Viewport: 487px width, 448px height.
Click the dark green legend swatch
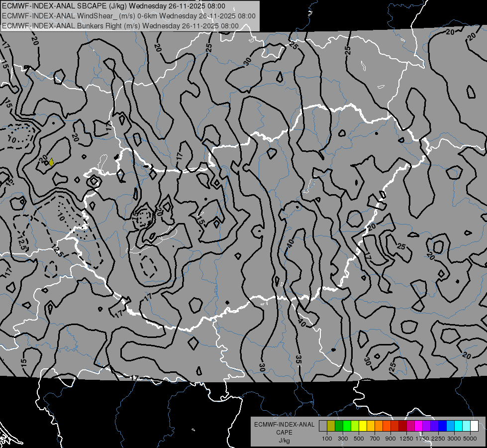[339, 426]
